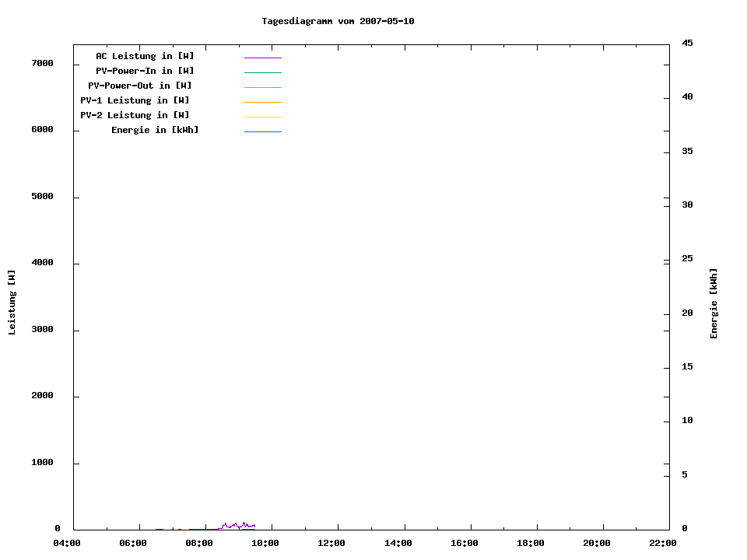The height and width of the screenshot is (560, 747).
Task: Click the PV-Power-Out blue legend line
Action: (262, 87)
